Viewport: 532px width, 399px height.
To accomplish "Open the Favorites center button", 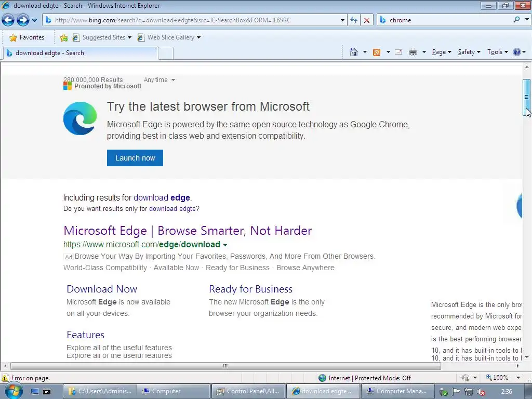I will click(27, 37).
